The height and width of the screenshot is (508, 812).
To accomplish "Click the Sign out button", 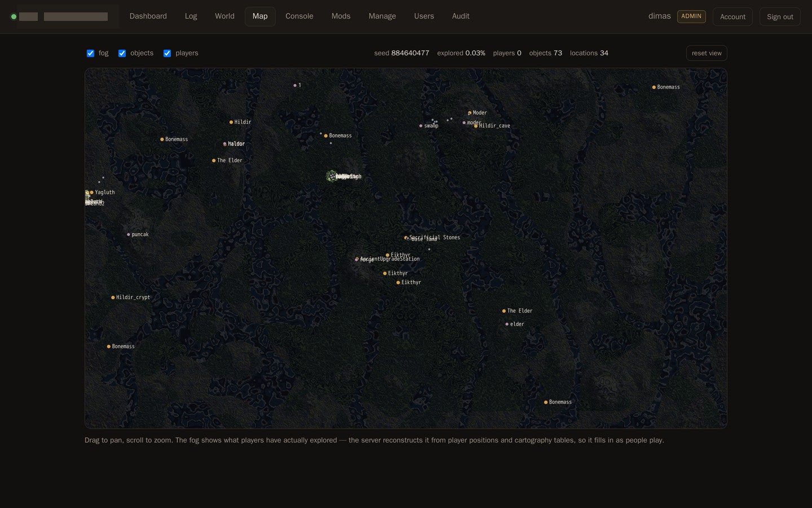I will (780, 16).
